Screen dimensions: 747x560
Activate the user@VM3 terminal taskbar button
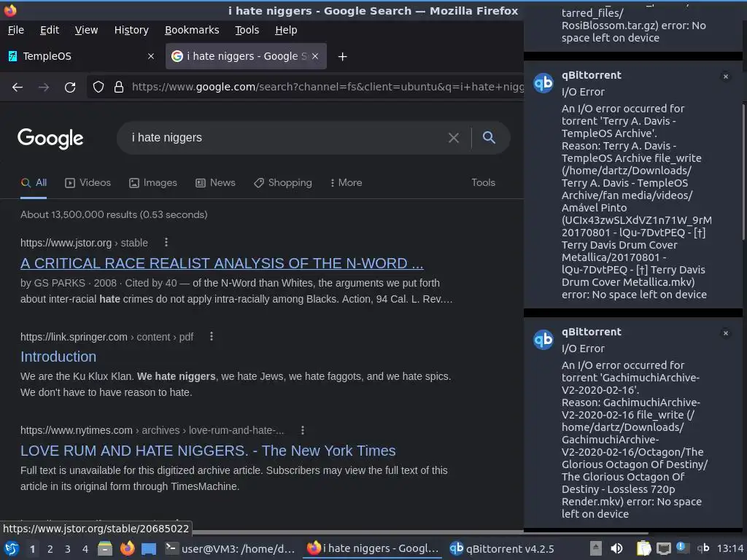click(x=231, y=548)
